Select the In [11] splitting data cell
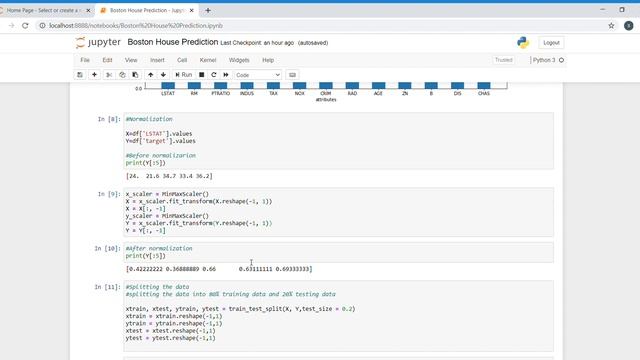The image size is (640, 360). [339, 316]
